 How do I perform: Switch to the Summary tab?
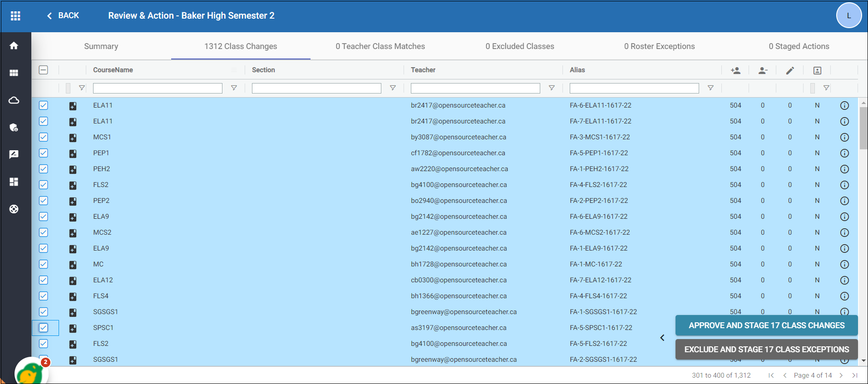[x=101, y=46]
